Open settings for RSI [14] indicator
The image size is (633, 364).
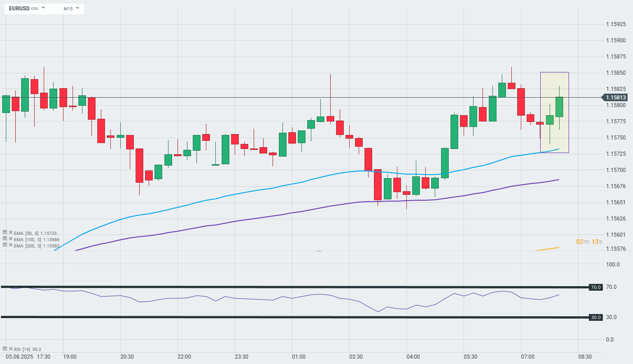click(5, 349)
